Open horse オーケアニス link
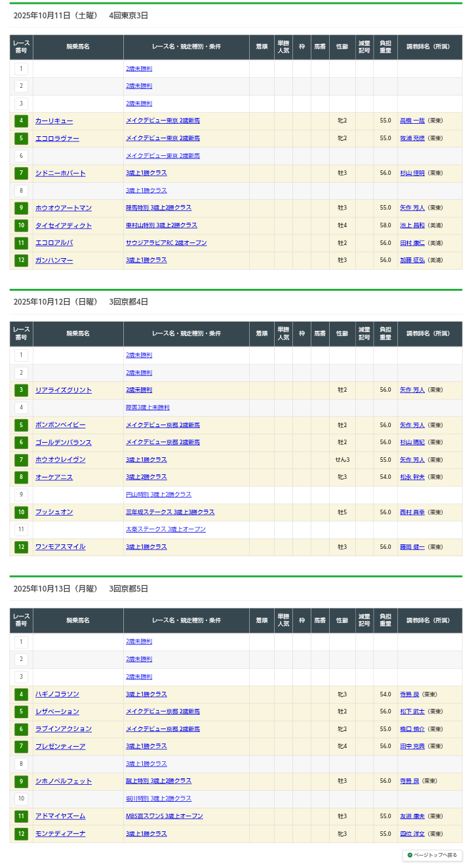The height and width of the screenshot is (868, 472). tap(54, 477)
